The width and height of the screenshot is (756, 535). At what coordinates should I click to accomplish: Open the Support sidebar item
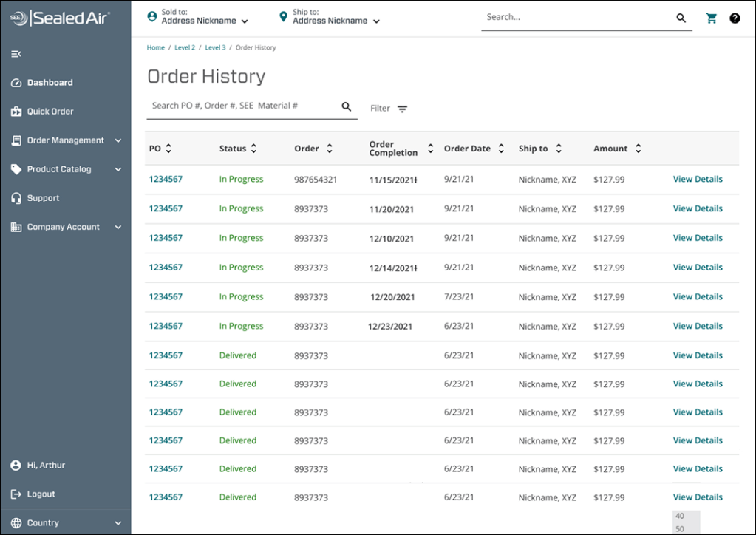click(x=43, y=198)
